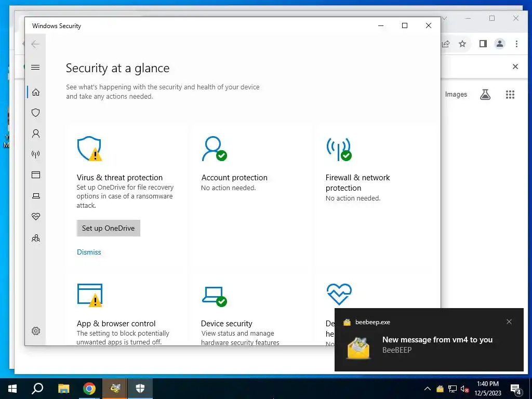Open Device security laptop sidebar icon

(36, 196)
